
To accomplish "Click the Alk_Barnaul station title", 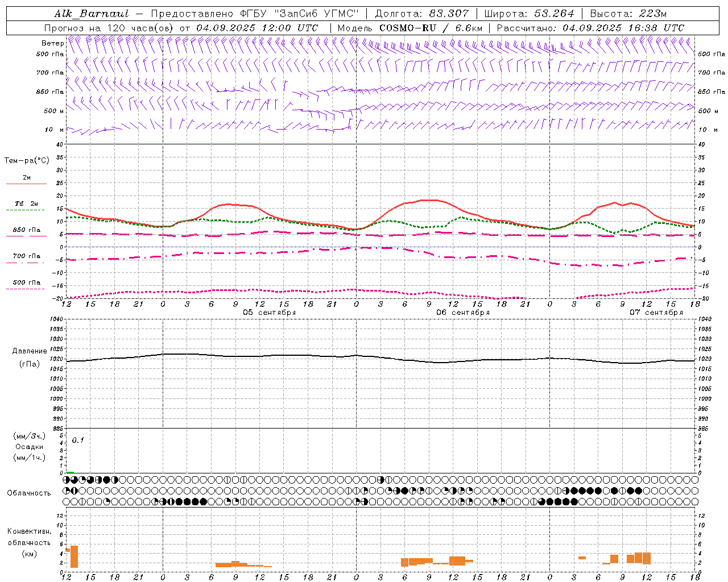I will coord(92,14).
